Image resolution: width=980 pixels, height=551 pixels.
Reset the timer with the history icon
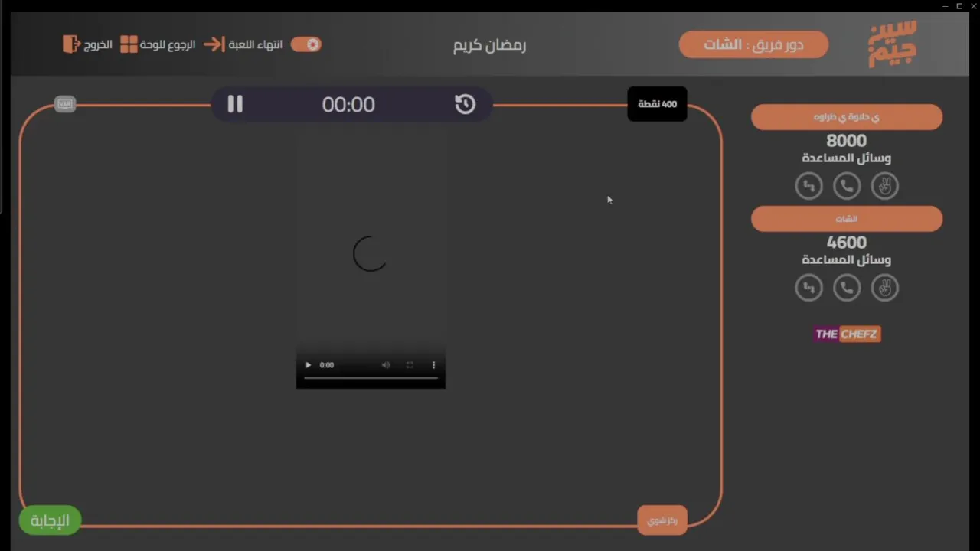(465, 104)
